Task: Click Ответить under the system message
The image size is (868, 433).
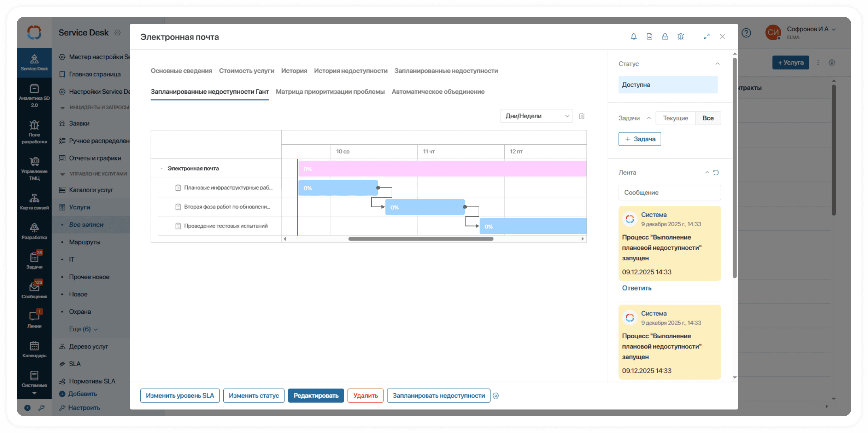Action: click(x=637, y=288)
